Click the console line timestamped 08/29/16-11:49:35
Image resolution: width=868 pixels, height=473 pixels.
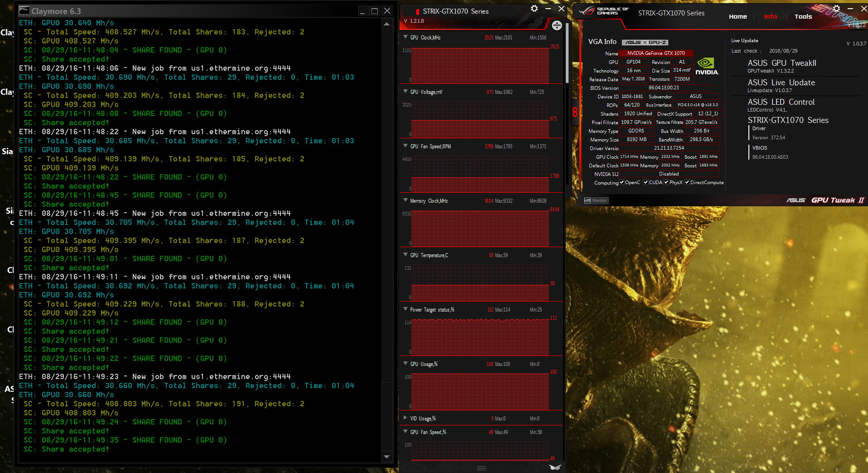pyautogui.click(x=125, y=440)
